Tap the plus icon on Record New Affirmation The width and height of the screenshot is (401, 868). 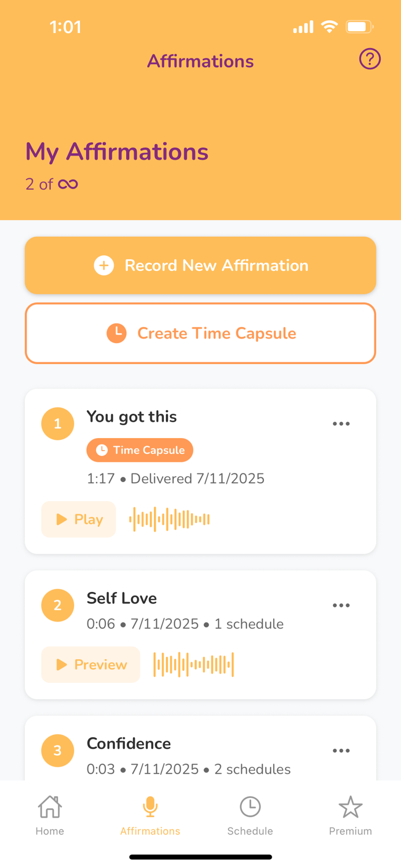[104, 265]
